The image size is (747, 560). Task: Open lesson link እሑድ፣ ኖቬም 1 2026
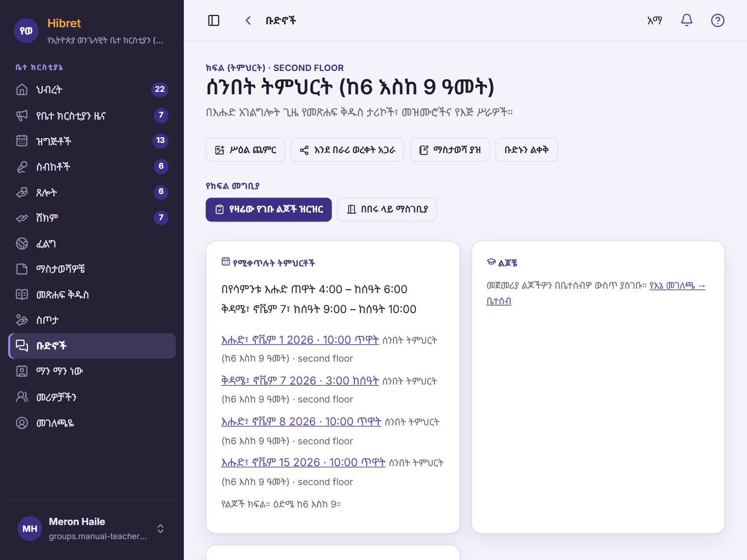pos(300,340)
